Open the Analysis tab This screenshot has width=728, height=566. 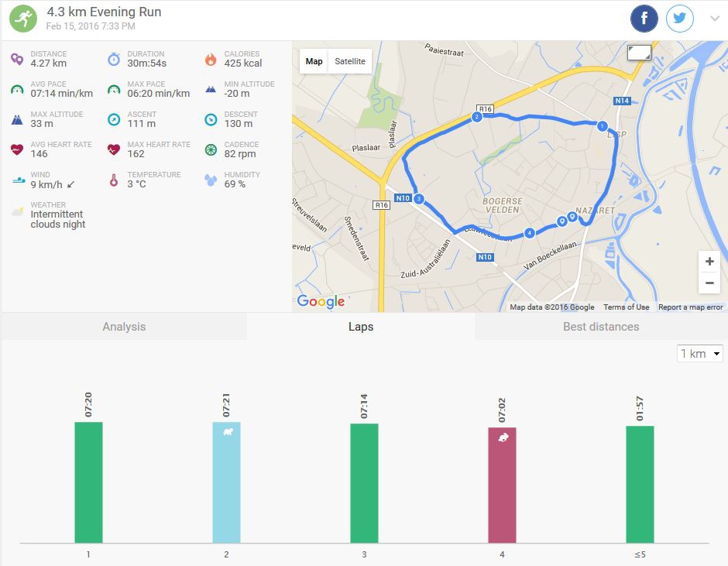pyautogui.click(x=124, y=327)
